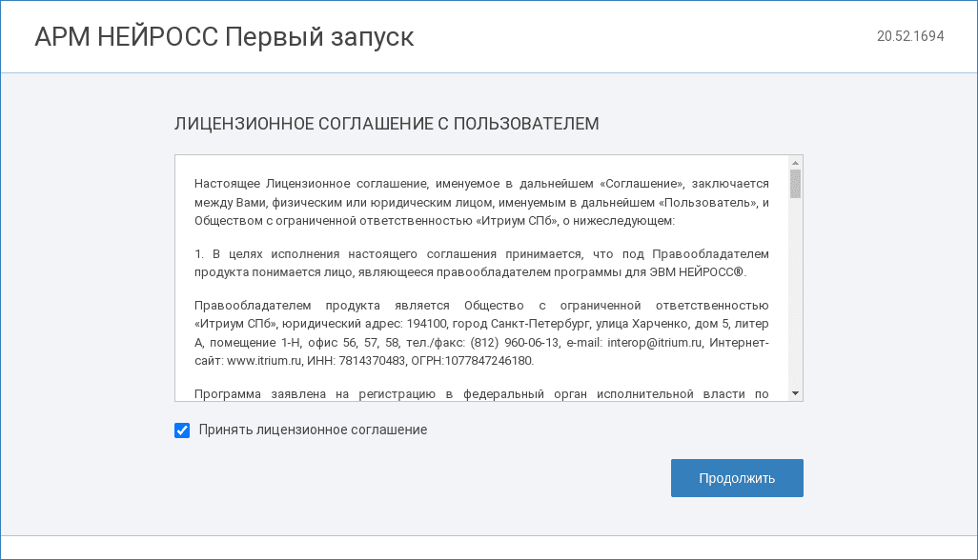The image size is (978, 560).
Task: Click the heading АРМ НЕЙРОСС Первый запуск
Action: click(x=224, y=37)
